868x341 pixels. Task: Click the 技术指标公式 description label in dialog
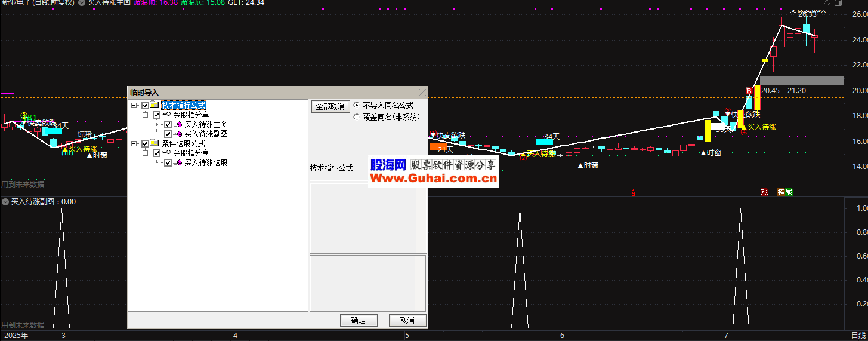331,168
